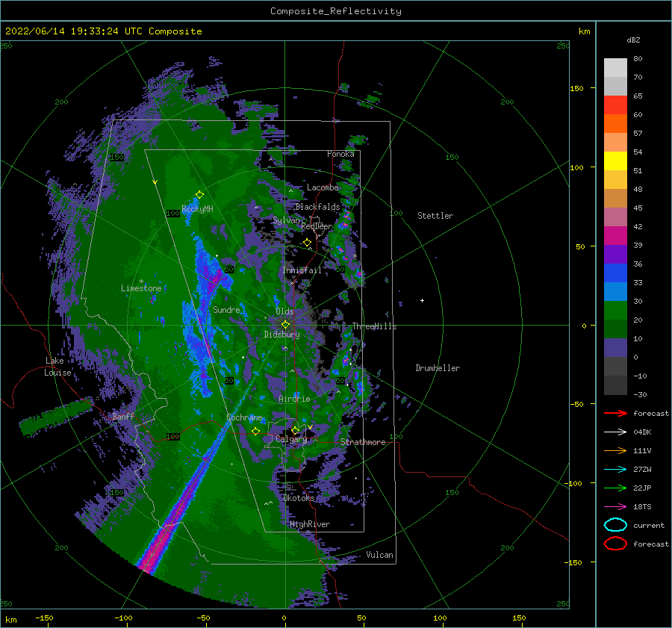The height and width of the screenshot is (628, 672).
Task: Click the Airdrie city label
Action: click(294, 399)
